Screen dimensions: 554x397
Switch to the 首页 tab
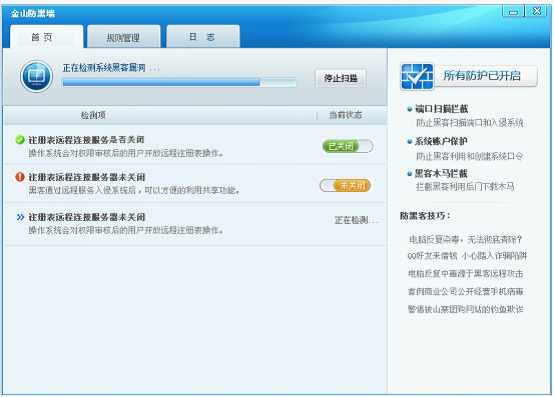point(46,37)
